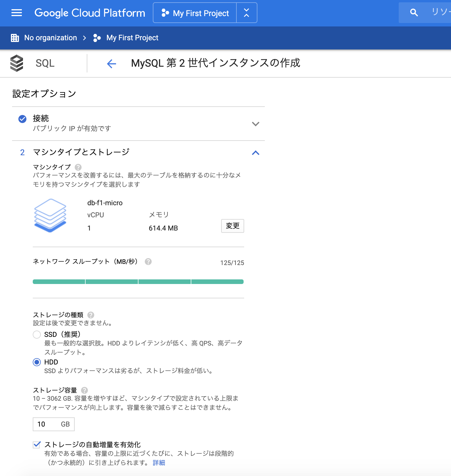This screenshot has height=476, width=451.
Task: Toggle ストレージの自動増量を有効化 checkbox
Action: (x=37, y=445)
